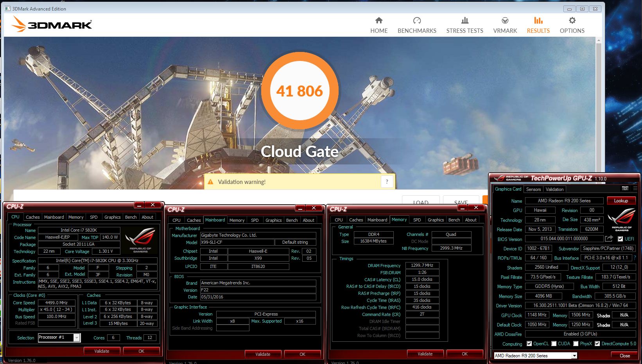Click the Core Speed value 4499.0 MHz
This screenshot has width=642, height=364.
pos(56,303)
